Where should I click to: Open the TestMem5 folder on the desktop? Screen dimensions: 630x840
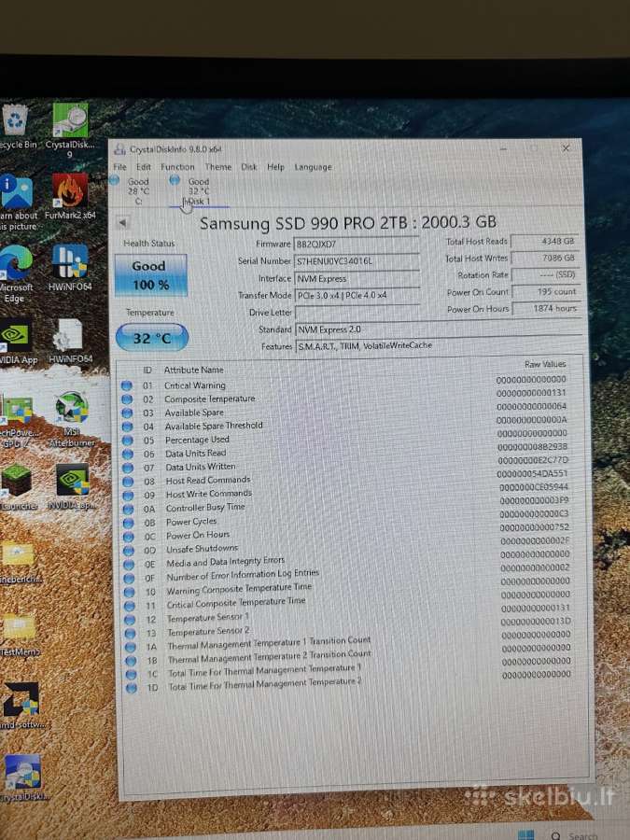[20, 633]
